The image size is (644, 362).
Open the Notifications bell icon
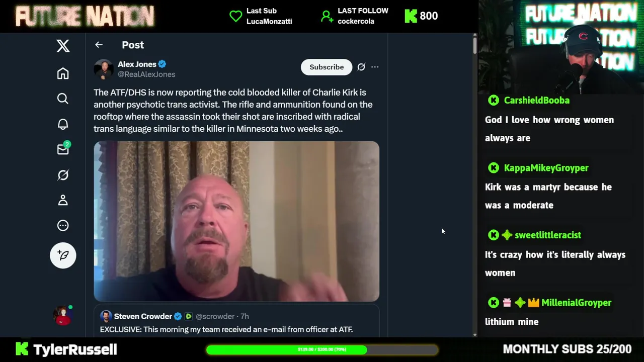pyautogui.click(x=63, y=124)
